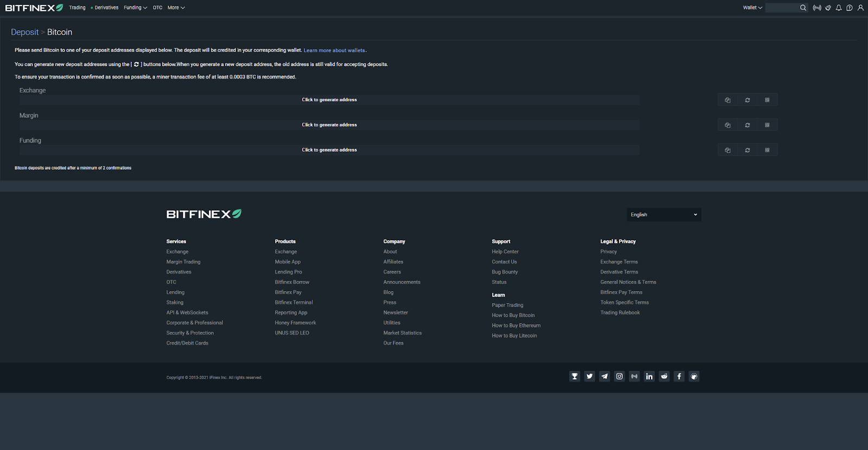Open the trophy leaderboard icon in the footer
This screenshot has width=868, height=450.
click(x=575, y=376)
